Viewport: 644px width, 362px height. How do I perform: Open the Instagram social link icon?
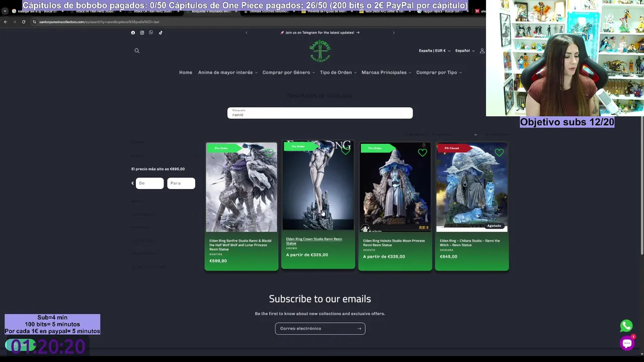point(142,33)
